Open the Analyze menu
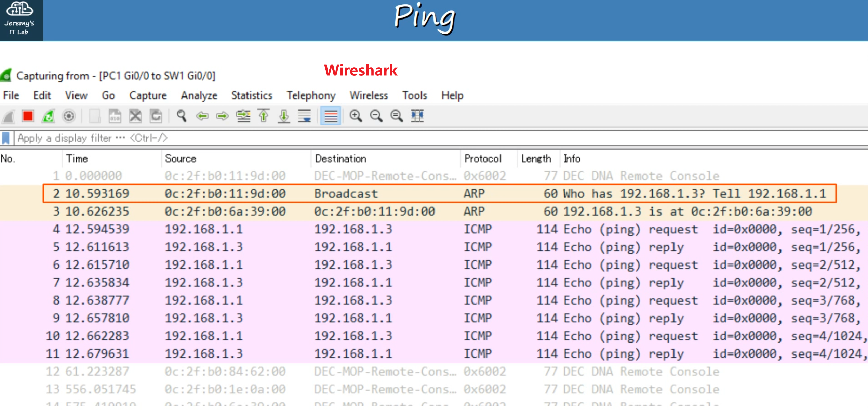Screen dimensions: 868x413 [199, 95]
